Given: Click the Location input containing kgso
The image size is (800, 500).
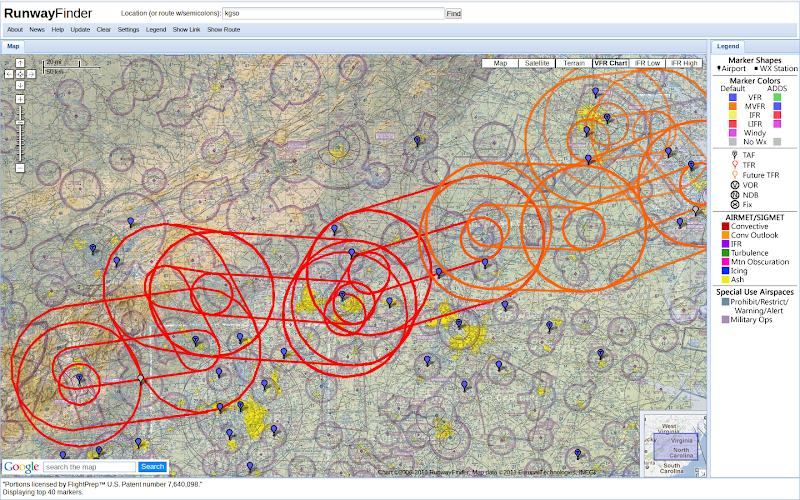Looking at the screenshot, I should click(333, 14).
